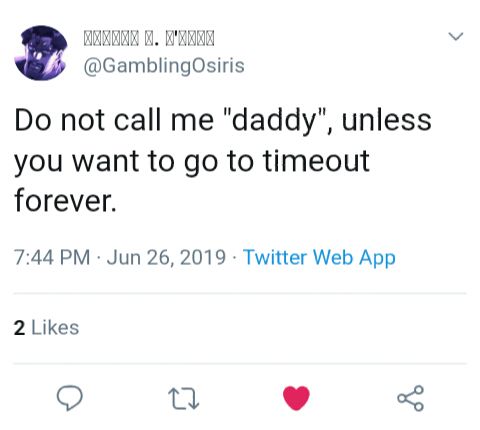This screenshot has height=430, width=480.
Task: View the 2 Likes list
Action: 47,328
